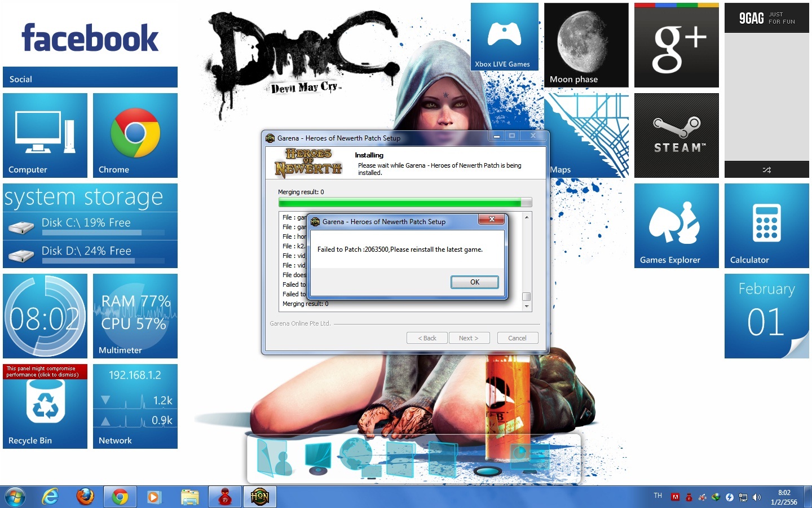This screenshot has height=508, width=812.
Task: Click the Adobe icon in the system tray
Action: (675, 497)
